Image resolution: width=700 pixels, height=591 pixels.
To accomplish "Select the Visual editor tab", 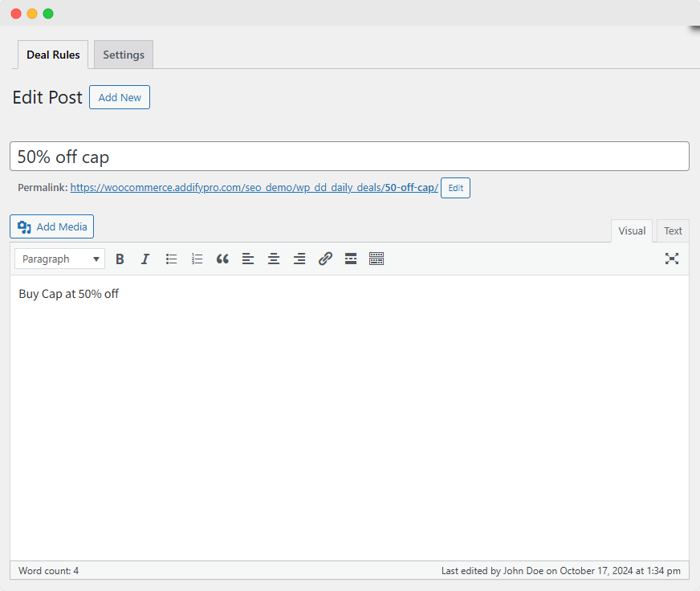I will coord(632,231).
